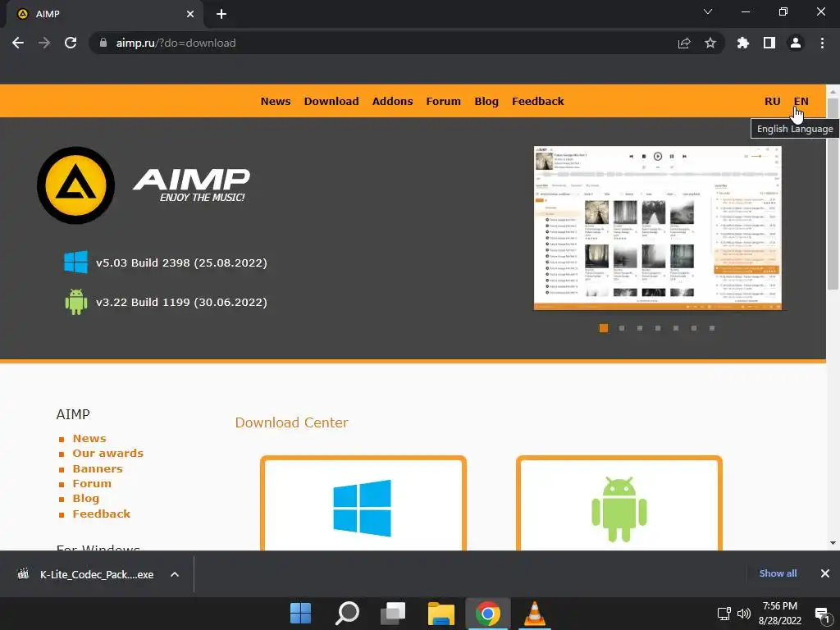Open the Android download card
840x630 pixels.
pos(619,504)
